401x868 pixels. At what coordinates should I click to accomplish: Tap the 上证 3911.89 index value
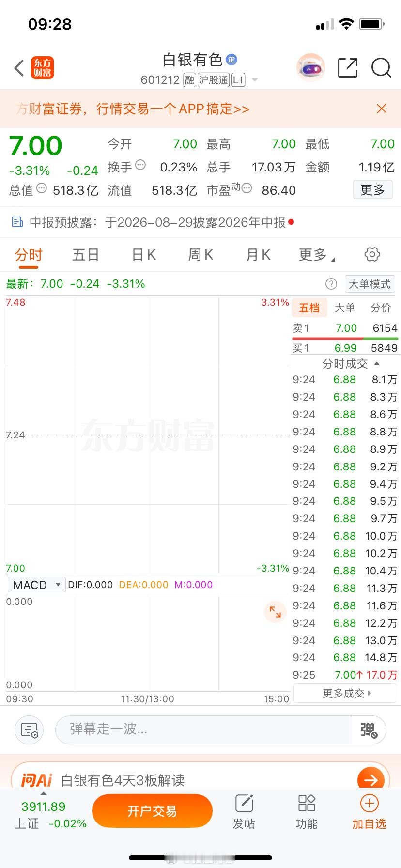[x=44, y=806]
